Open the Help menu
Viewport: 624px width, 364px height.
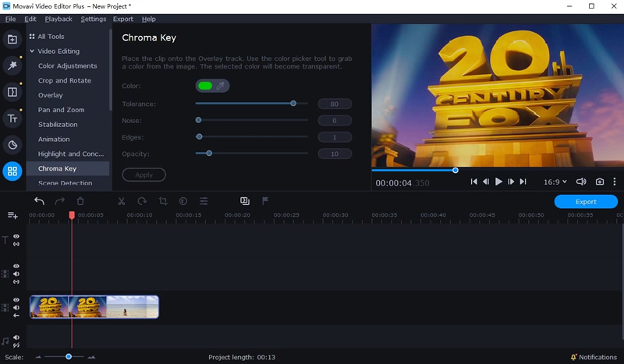click(x=149, y=19)
